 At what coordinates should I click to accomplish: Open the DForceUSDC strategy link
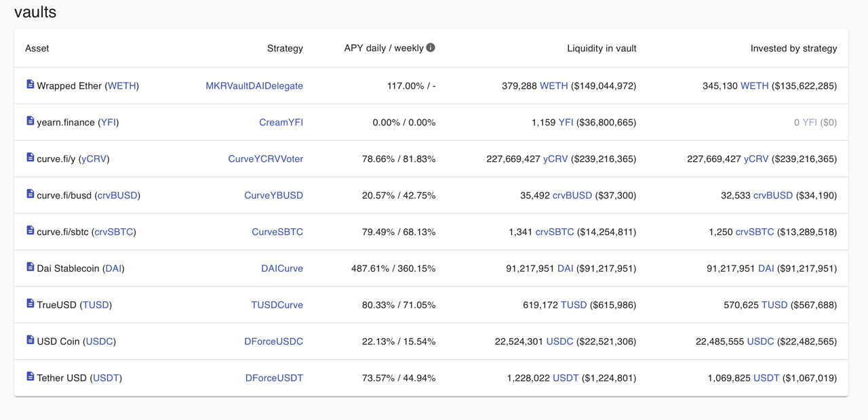274,342
